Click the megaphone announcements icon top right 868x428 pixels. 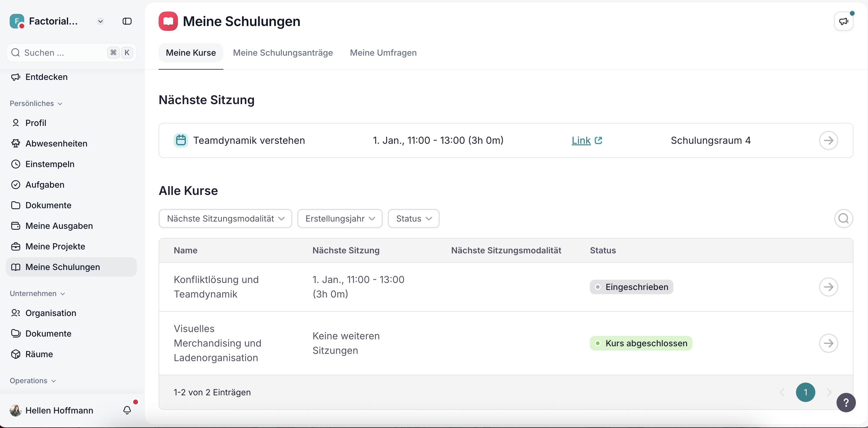coord(843,21)
